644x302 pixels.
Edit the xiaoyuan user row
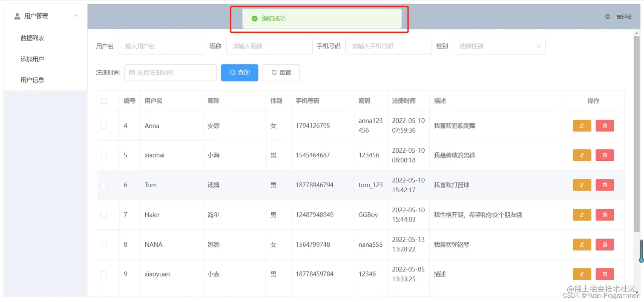(582, 274)
